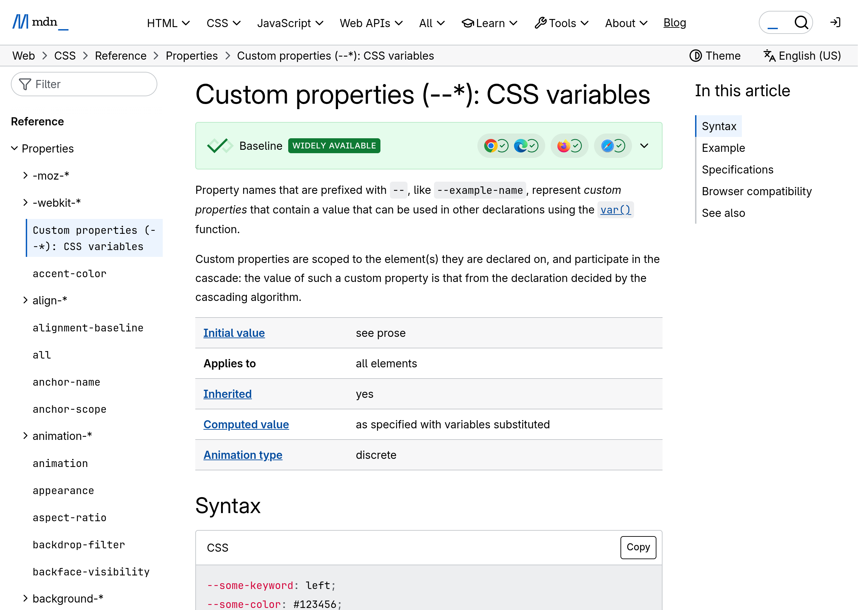This screenshot has width=868, height=610.
Task: Jump to Browser compatibility section
Action: (x=757, y=191)
